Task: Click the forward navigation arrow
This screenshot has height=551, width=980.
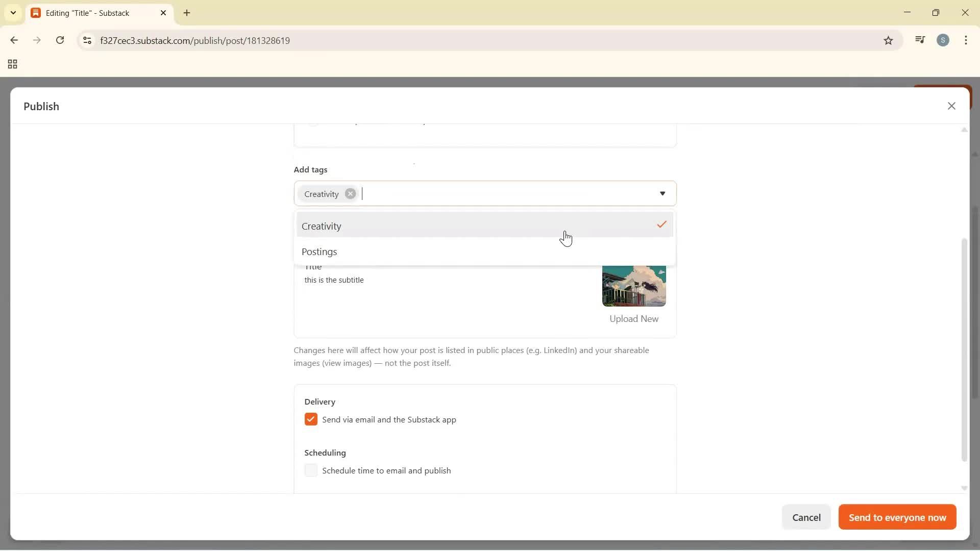Action: [x=37, y=40]
